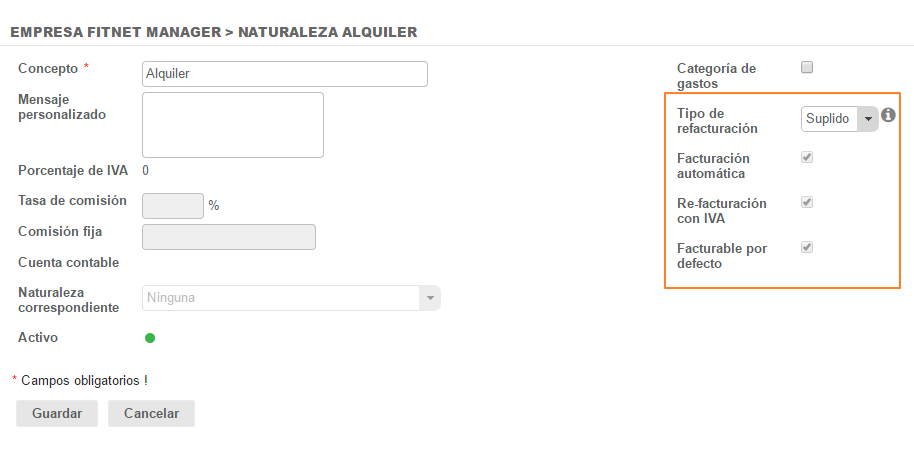Focus the Concepto field containing Alquiler
This screenshot has width=914, height=457.
(285, 74)
